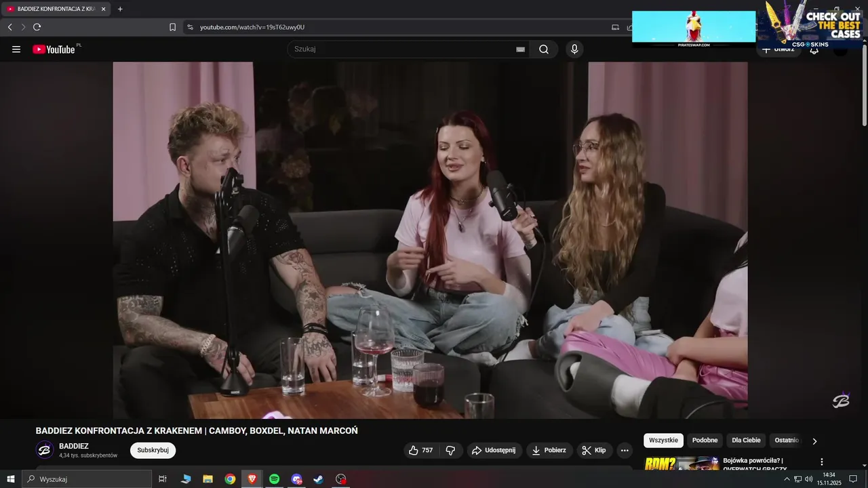Go back with the browser back arrow

[x=9, y=27]
